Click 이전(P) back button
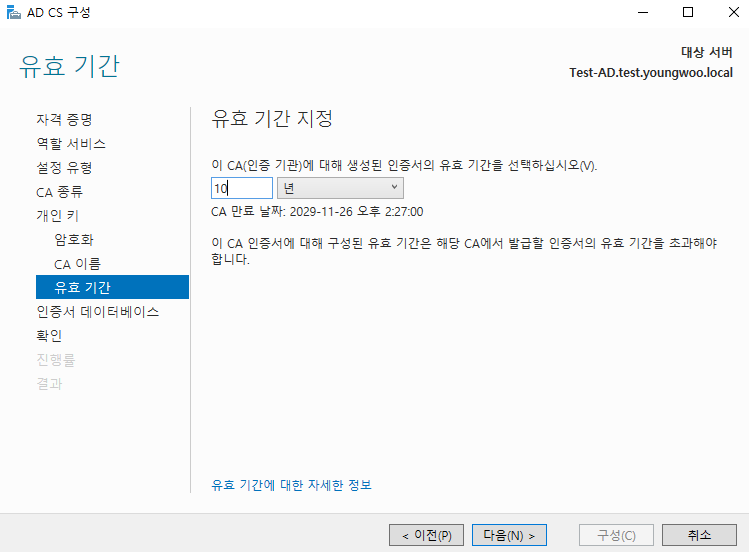Viewport: 749px width, 552px height. 426,535
